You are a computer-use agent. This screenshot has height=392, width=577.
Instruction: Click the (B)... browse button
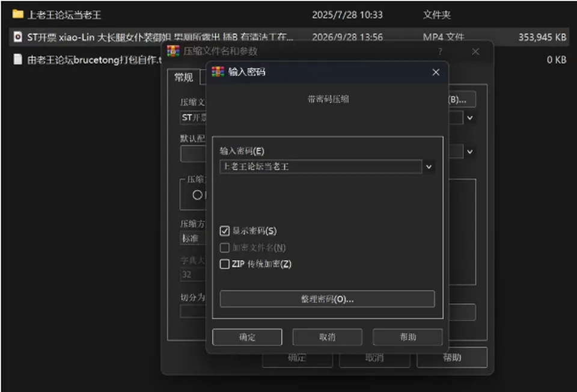[x=462, y=99]
